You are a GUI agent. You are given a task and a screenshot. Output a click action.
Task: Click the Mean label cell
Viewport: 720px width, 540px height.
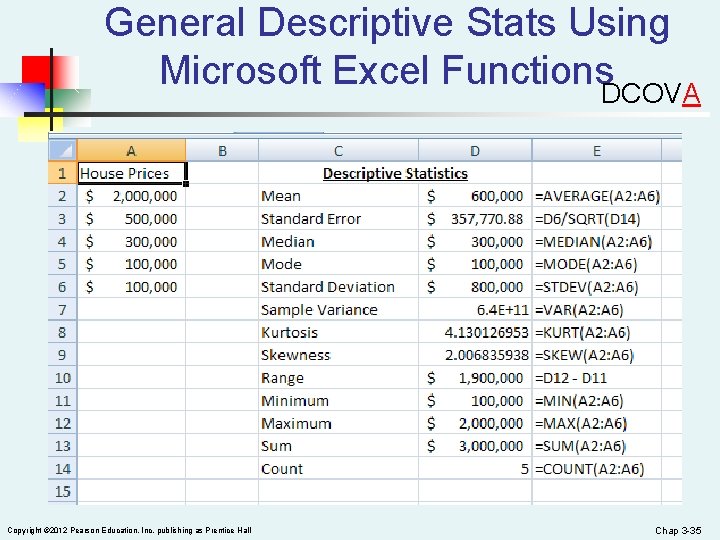point(338,196)
